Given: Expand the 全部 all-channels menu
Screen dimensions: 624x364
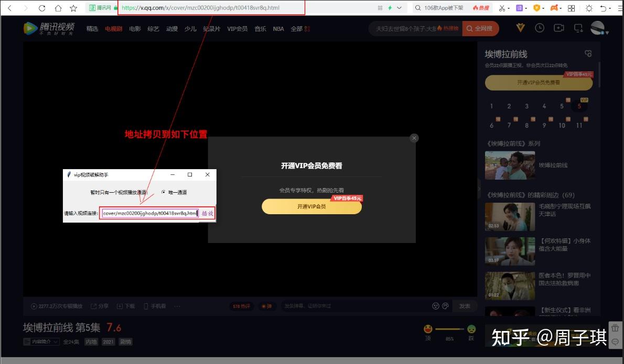Looking at the screenshot, I should click(300, 29).
